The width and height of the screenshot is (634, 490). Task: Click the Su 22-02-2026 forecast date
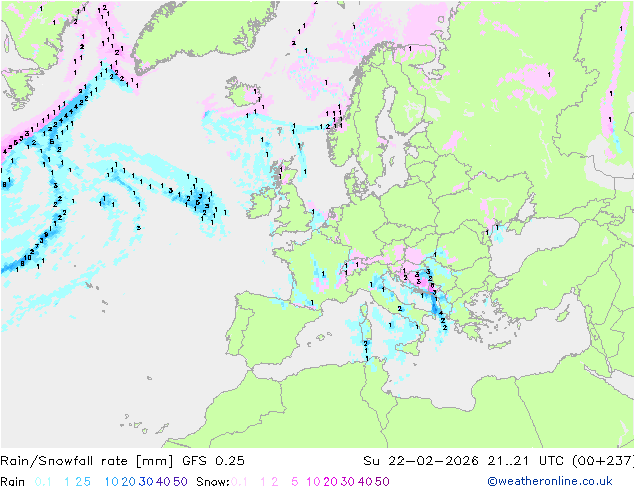click(421, 460)
